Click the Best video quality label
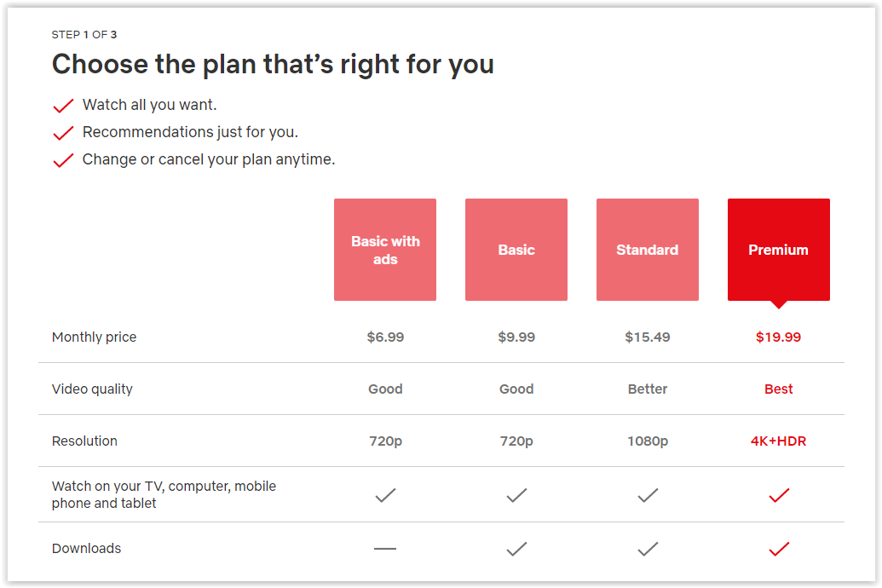 778,389
